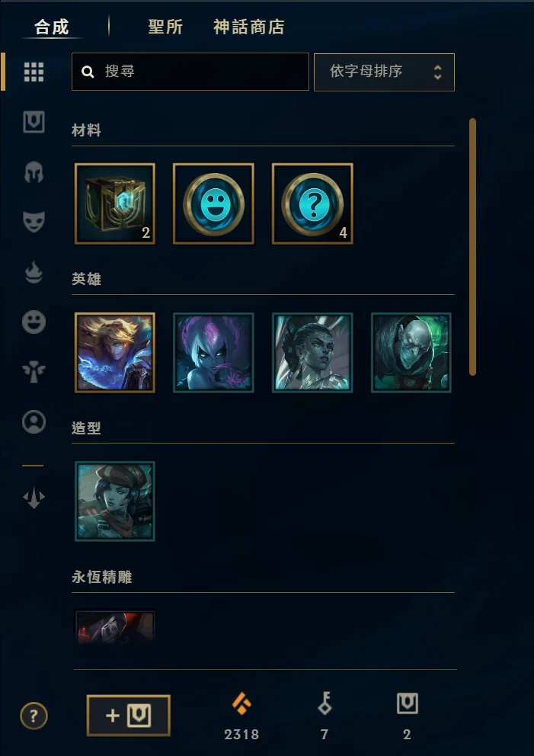534x756 pixels.
Task: Switch to the 聖所 tab
Action: coord(165,27)
